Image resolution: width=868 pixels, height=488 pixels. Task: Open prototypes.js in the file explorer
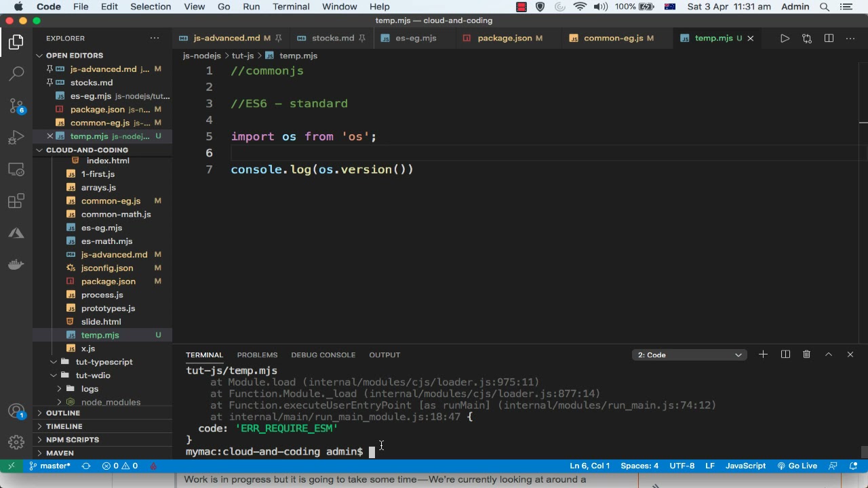coord(108,308)
